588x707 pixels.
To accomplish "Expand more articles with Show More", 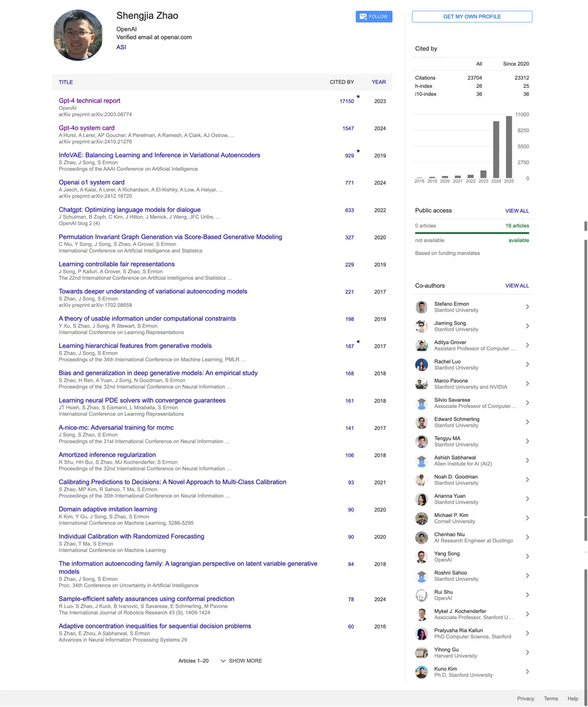I will coord(241,661).
